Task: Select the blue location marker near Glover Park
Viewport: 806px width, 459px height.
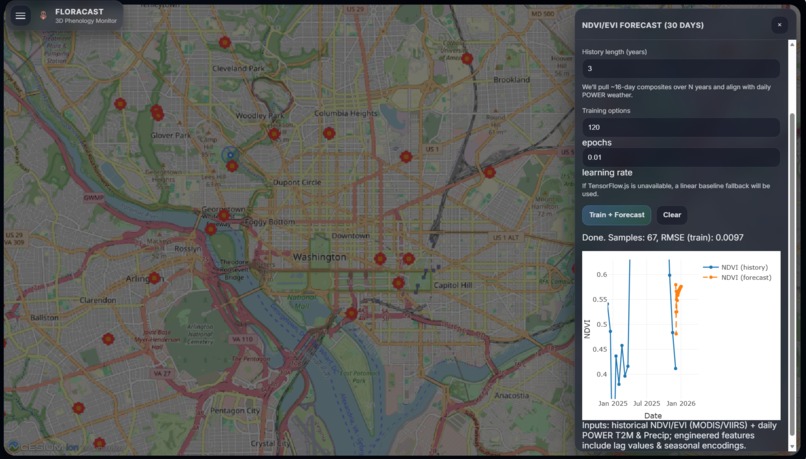Action: pyautogui.click(x=230, y=154)
